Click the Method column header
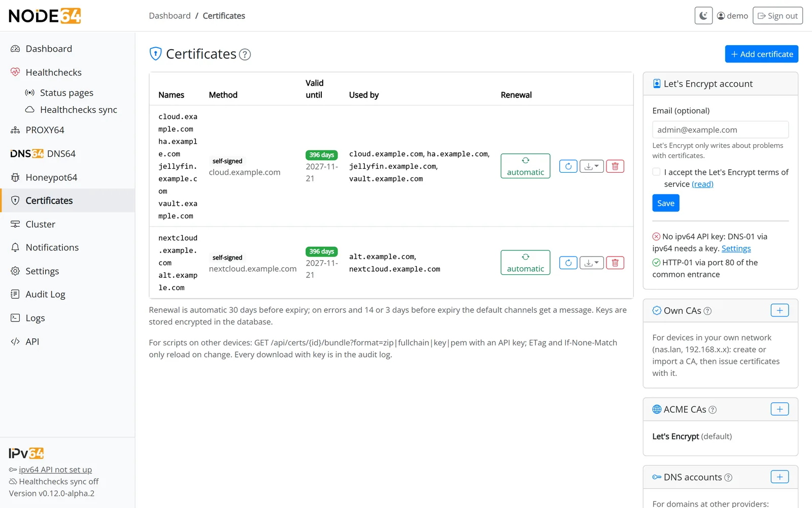Image resolution: width=812 pixels, height=508 pixels. [223, 95]
